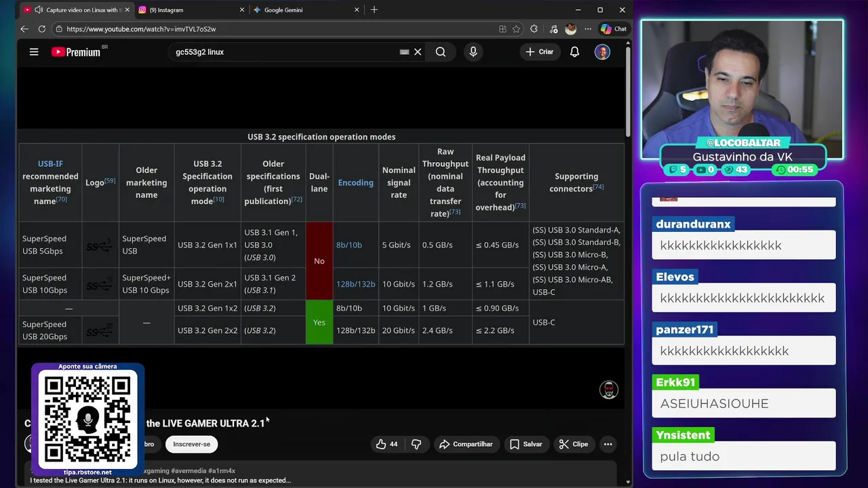
Task: Click the ≤ 2.2 GB/s payload cell
Action: click(500, 330)
